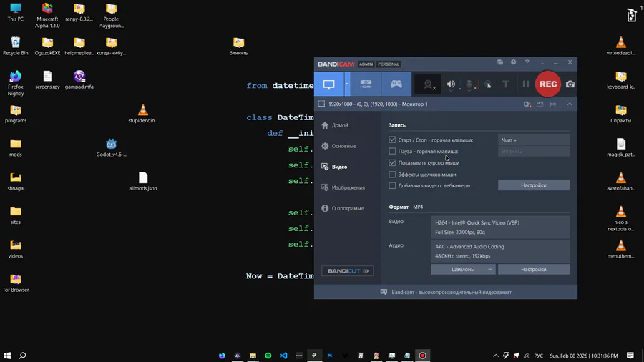Click video list icon with red dot
This screenshot has height=362, width=644.
tap(527, 104)
